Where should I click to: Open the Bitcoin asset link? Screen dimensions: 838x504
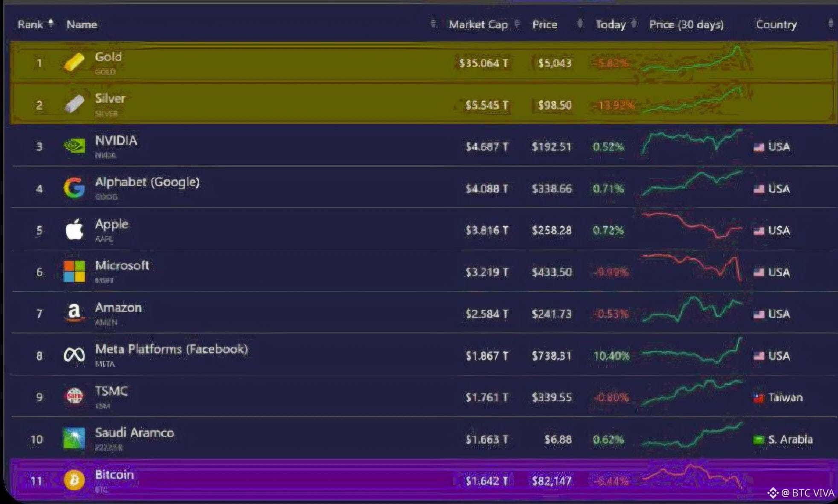pyautogui.click(x=114, y=475)
